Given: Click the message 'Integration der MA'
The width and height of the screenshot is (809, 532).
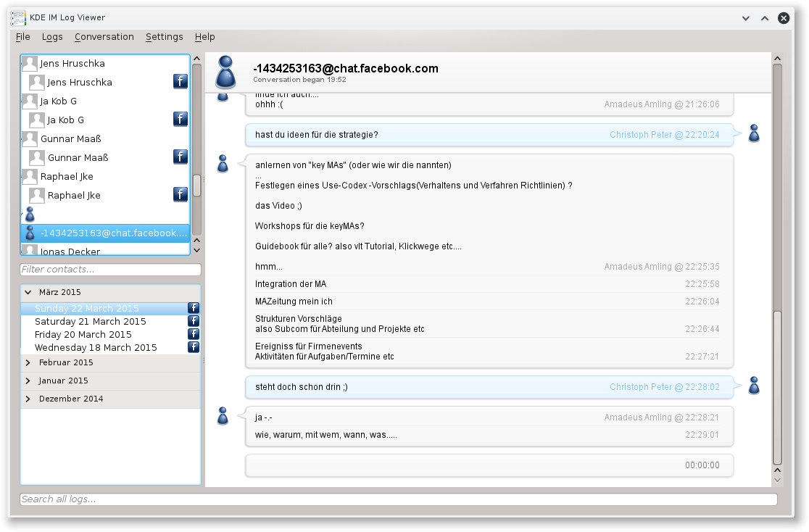Looking at the screenshot, I should click(x=291, y=284).
